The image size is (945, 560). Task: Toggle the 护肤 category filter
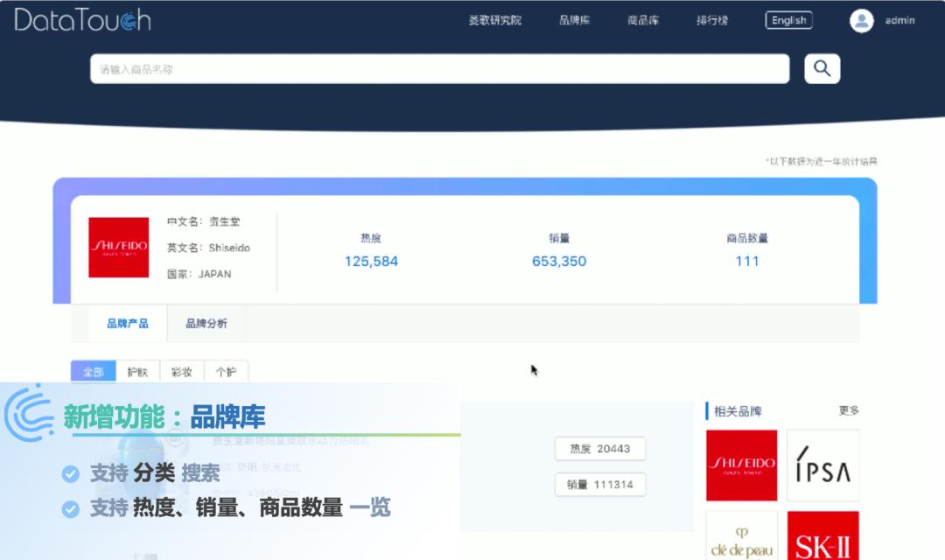click(136, 371)
